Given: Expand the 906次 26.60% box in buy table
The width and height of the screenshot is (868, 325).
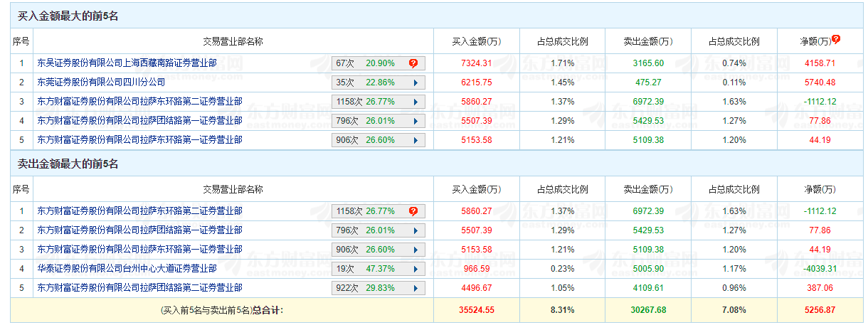Looking at the screenshot, I should click(379, 140).
